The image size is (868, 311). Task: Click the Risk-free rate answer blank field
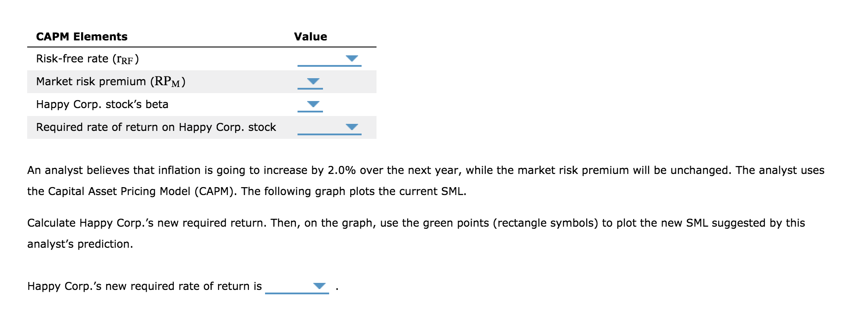329,61
